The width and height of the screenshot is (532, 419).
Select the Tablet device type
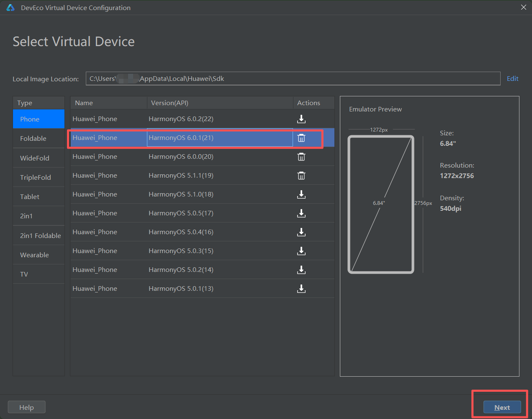tap(39, 197)
